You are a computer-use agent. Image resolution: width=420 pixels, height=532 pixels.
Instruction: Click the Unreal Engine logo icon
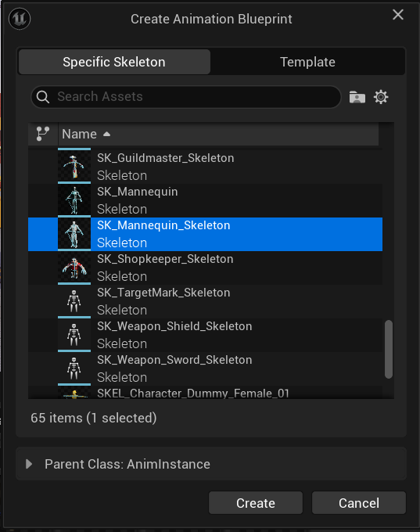(20, 19)
